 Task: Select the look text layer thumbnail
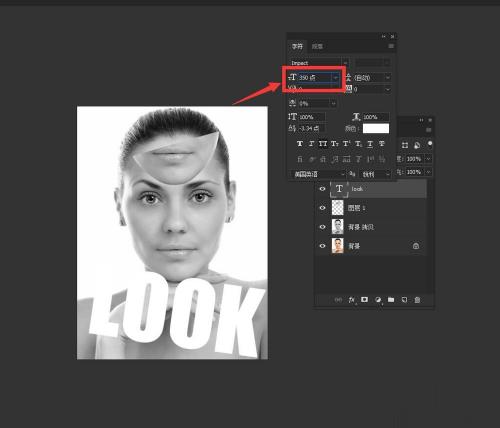click(x=339, y=189)
